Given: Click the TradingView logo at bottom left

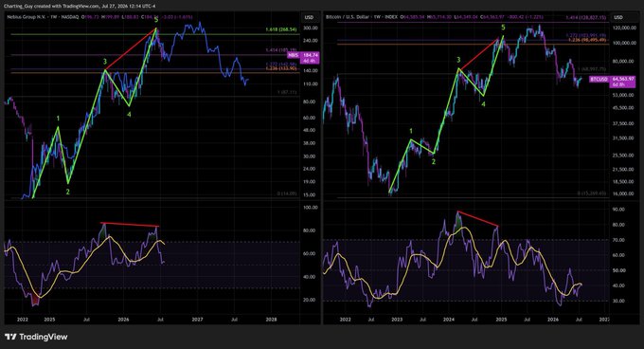Looking at the screenshot, I should 36,337.
